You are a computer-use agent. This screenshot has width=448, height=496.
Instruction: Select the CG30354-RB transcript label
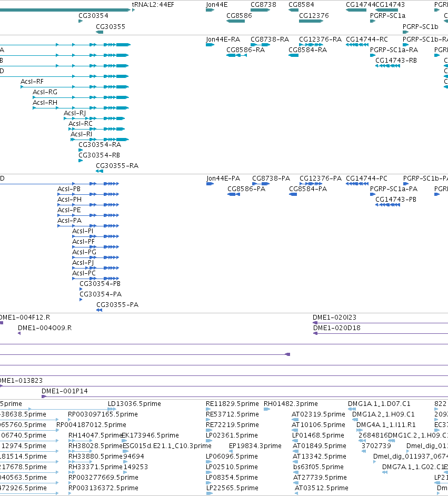[99, 155]
